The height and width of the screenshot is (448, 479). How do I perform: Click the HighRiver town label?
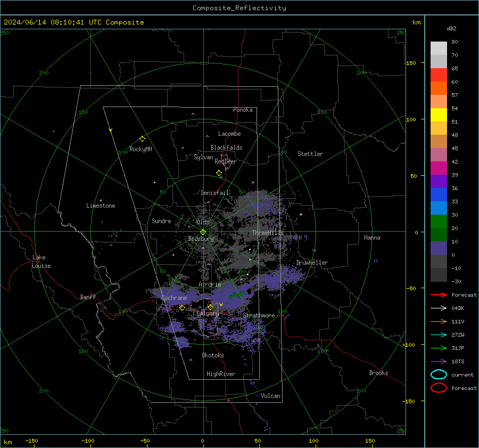221,374
